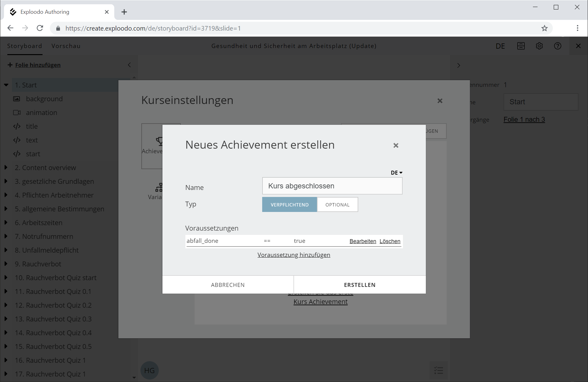Click the Name input field
Image resolution: width=588 pixels, height=382 pixels.
[x=332, y=186]
